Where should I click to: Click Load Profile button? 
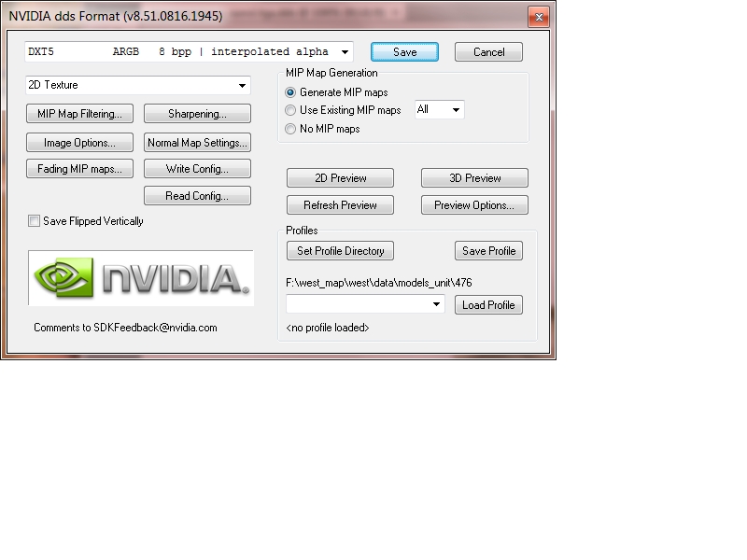point(488,305)
